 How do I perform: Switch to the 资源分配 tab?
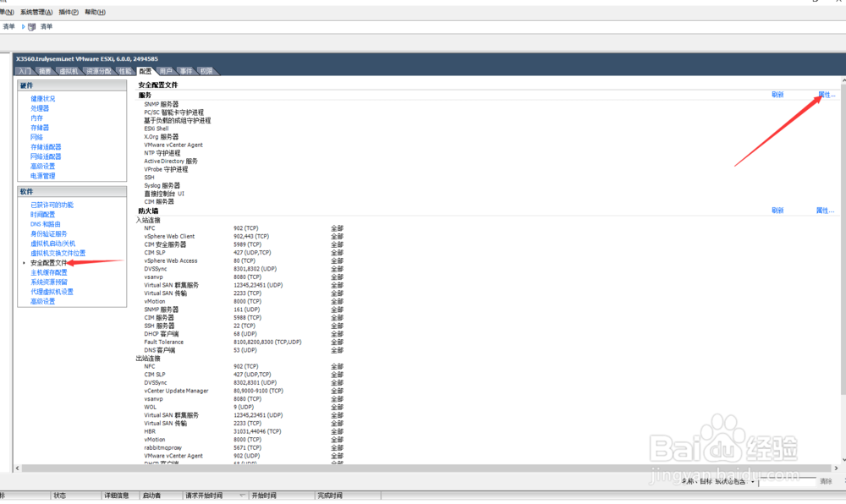point(99,71)
